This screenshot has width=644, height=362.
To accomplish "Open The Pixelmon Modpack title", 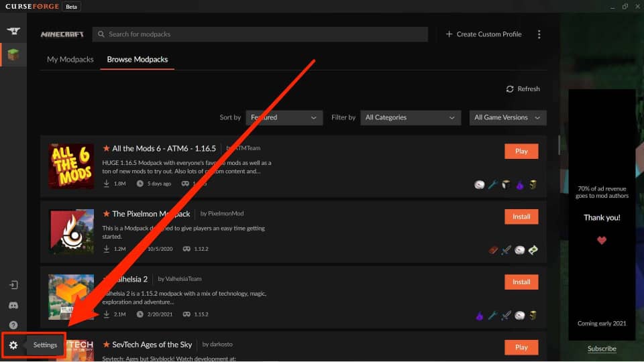I will (151, 214).
